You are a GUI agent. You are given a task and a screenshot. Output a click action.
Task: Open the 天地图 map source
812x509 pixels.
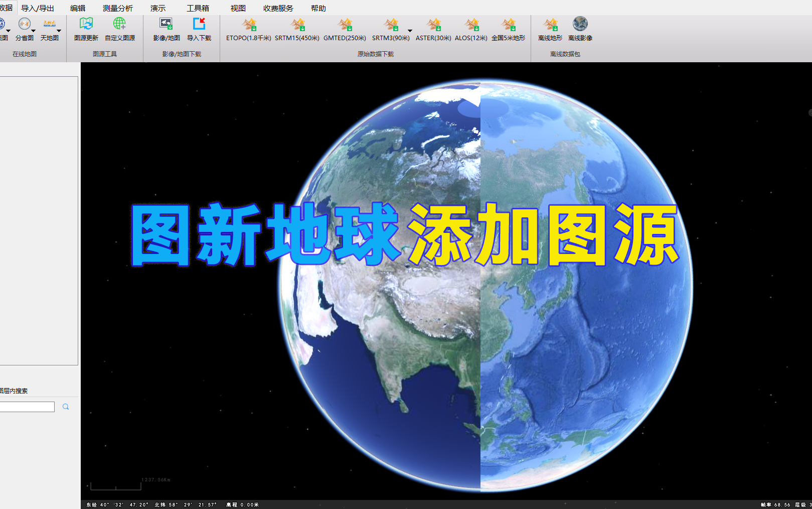(x=49, y=29)
